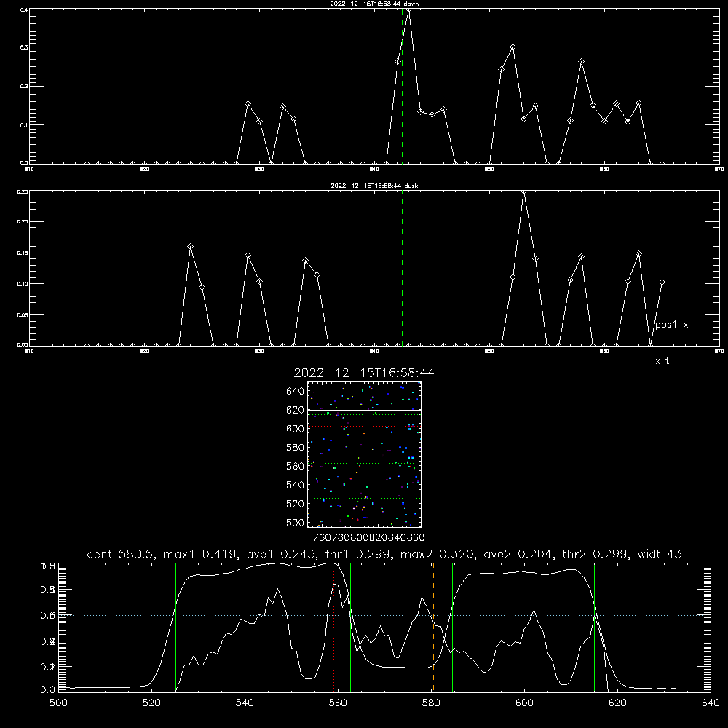Select the leftmost dusk peak diamond near 0.16
The height and width of the screenshot is (728, 728).
(190, 247)
